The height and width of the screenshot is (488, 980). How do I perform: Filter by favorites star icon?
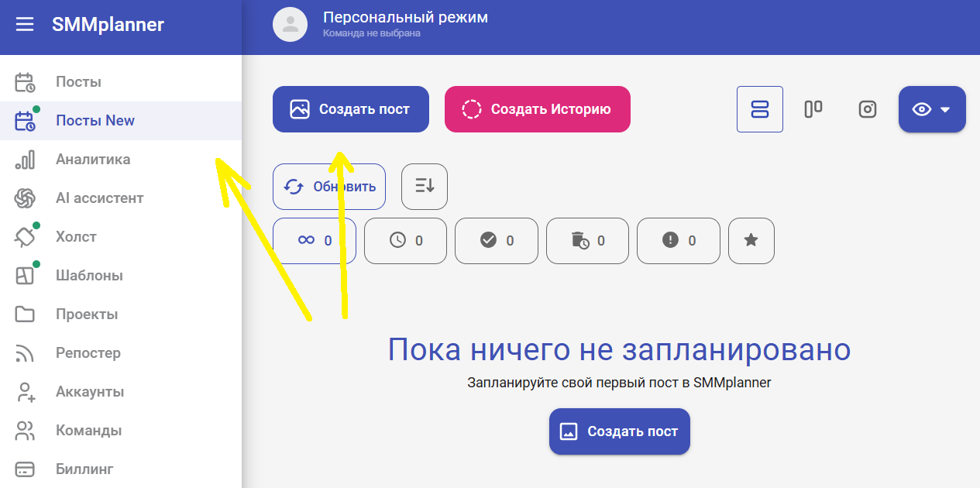[751, 241]
